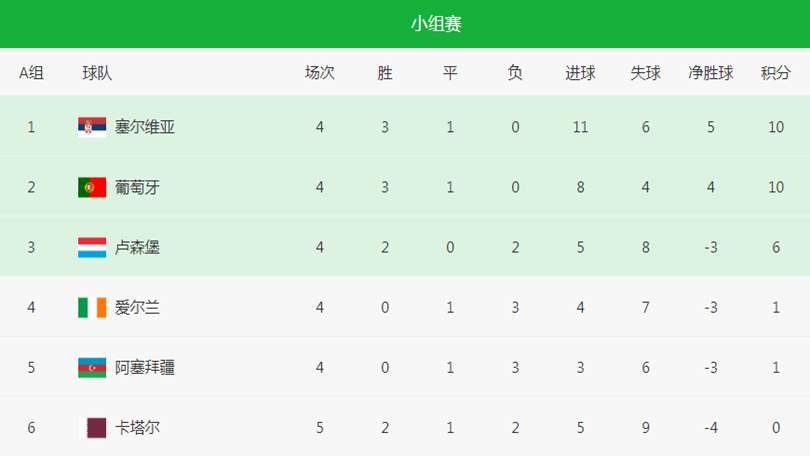Screen dimensions: 810x456
Task: Click the Ireland flag icon
Action: pyautogui.click(x=92, y=308)
